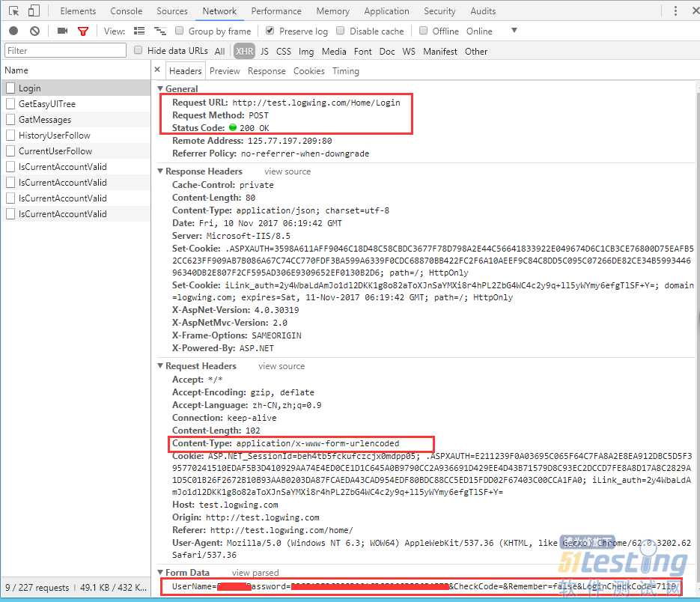Open the Console panel tab
The image size is (700, 602).
(127, 11)
